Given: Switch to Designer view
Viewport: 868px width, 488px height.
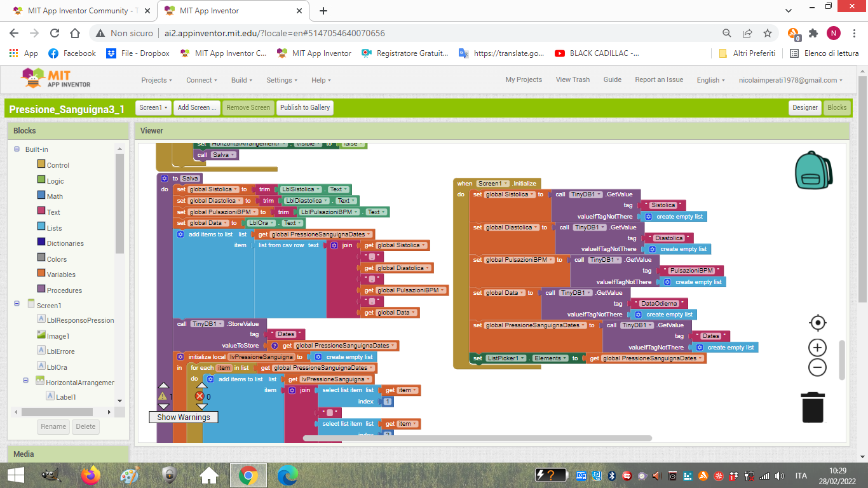Looking at the screenshot, I should click(x=804, y=107).
